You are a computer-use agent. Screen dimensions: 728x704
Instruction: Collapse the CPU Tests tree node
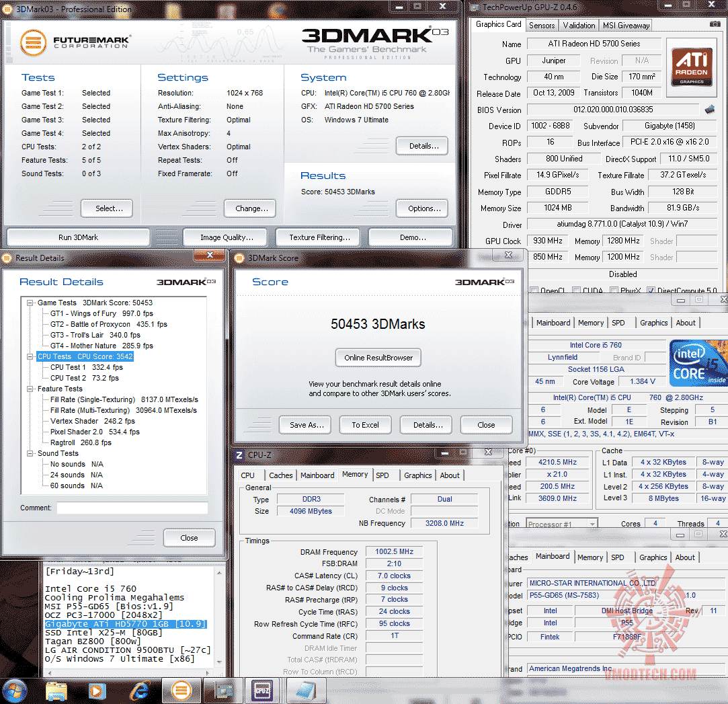30,356
